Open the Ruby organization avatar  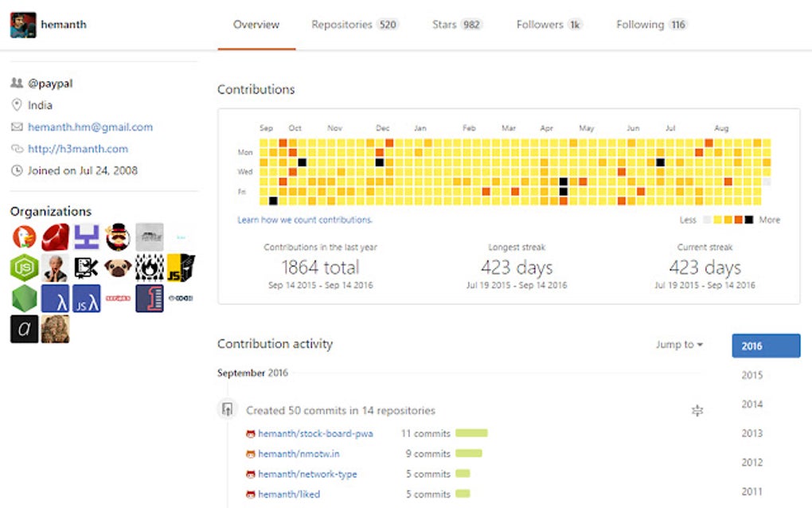tap(55, 237)
